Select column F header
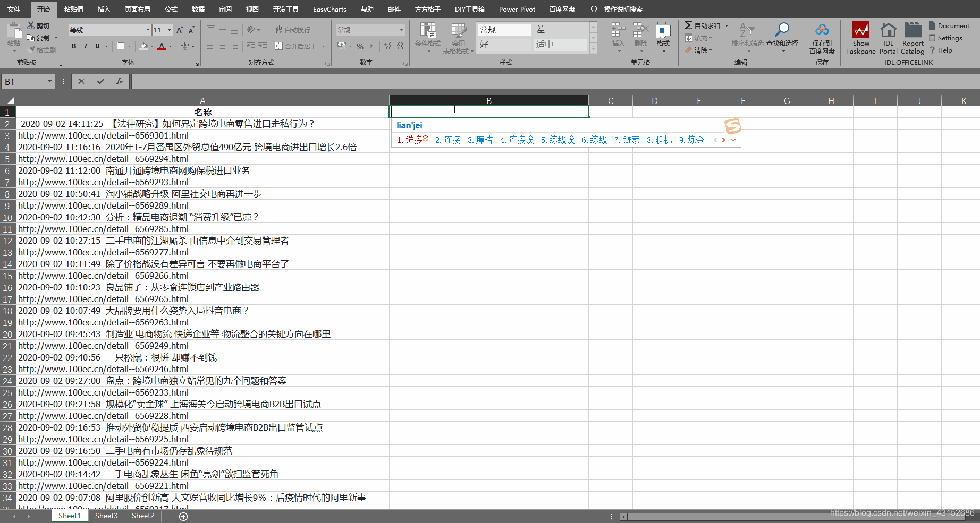980x523 pixels. tap(742, 100)
